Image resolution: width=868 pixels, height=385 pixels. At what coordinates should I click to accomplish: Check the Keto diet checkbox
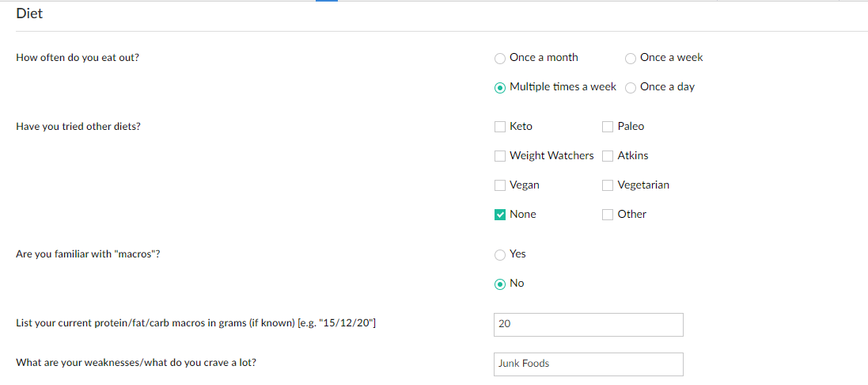500,127
